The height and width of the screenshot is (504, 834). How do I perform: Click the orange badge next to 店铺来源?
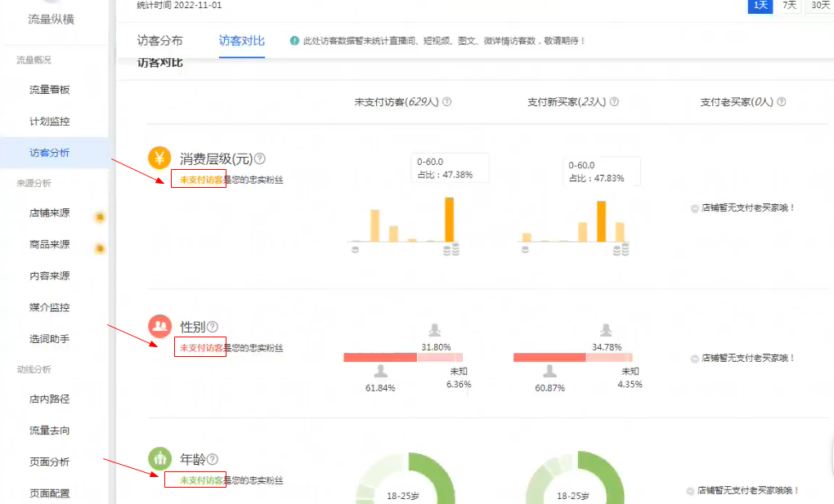click(x=100, y=217)
